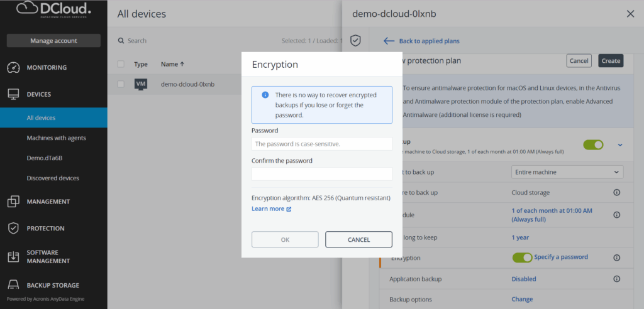The width and height of the screenshot is (644, 309).
Task: Disable the Backup module toggle
Action: pyautogui.click(x=592, y=144)
